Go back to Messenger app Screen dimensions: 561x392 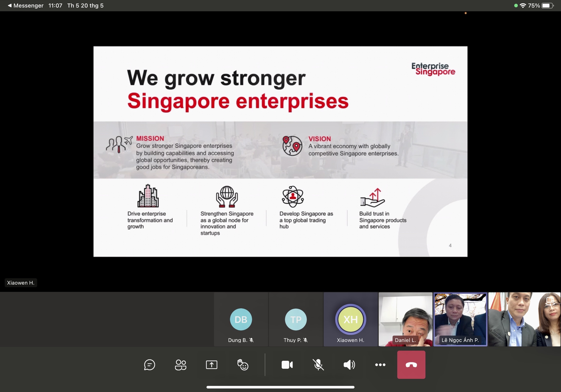click(25, 5)
